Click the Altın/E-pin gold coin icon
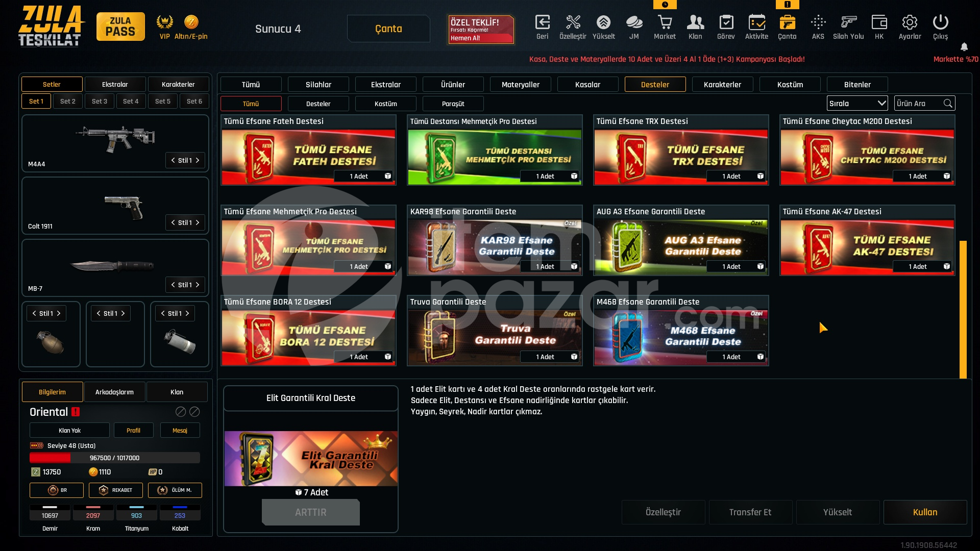Screen dimensions: 980x551 (191, 22)
